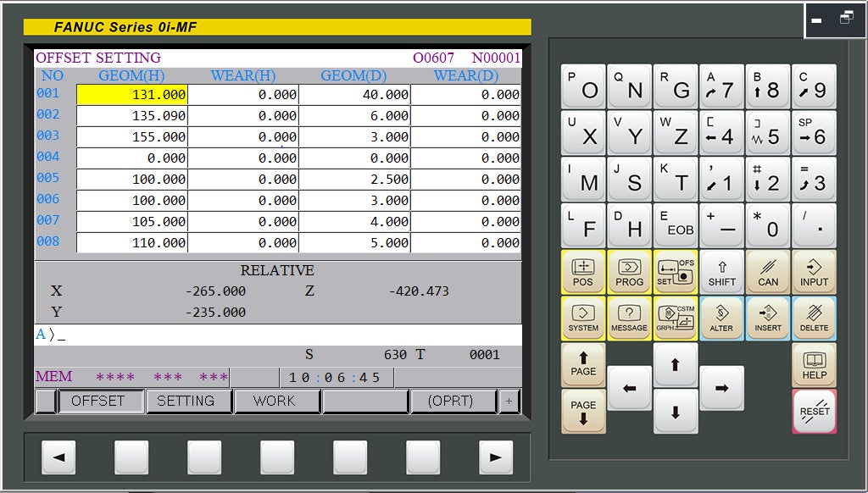Select the (OPRT) soft key tab
Viewport: 868px width, 493px height.
point(453,402)
